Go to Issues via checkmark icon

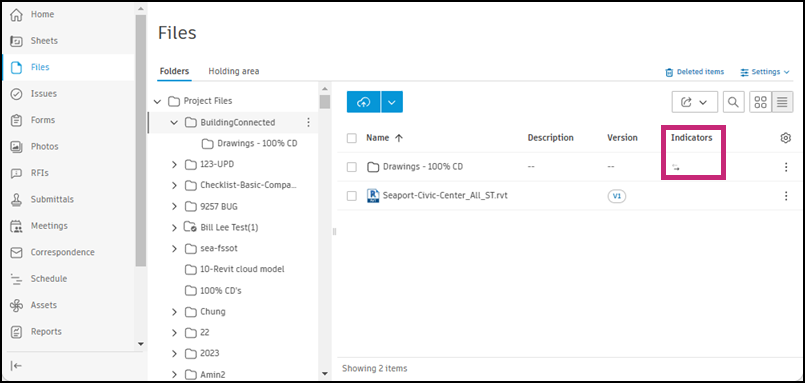pos(16,94)
